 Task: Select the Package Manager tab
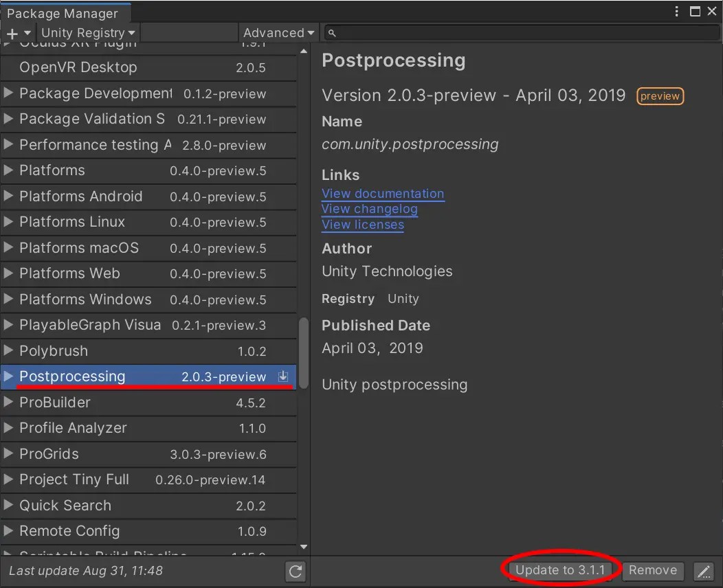point(63,14)
